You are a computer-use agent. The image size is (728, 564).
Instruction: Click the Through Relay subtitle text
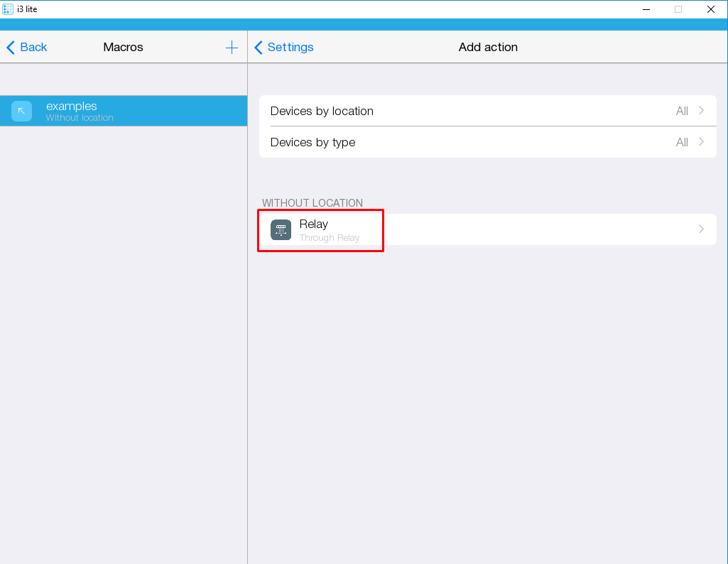330,238
